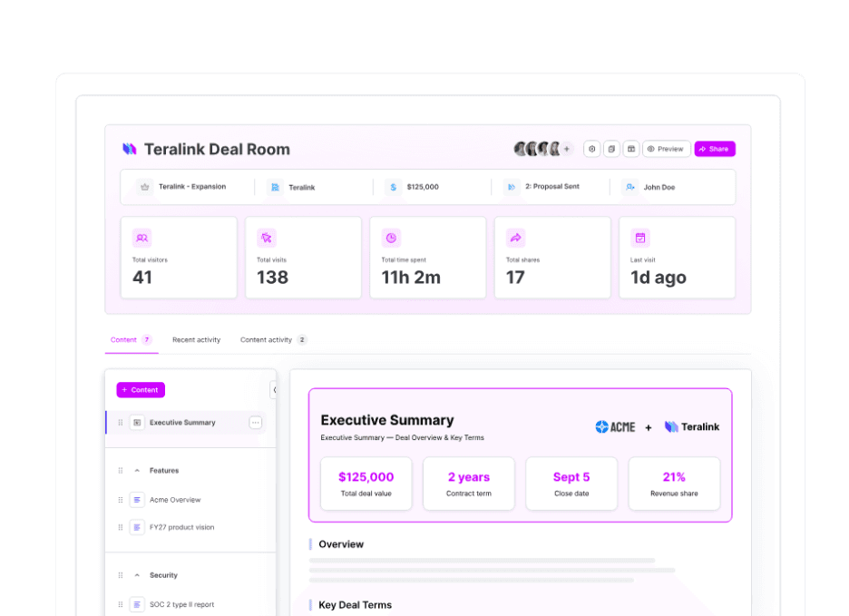Screen dimensions: 849x616
Task: Click the Total visitors people icon
Action: [x=141, y=238]
